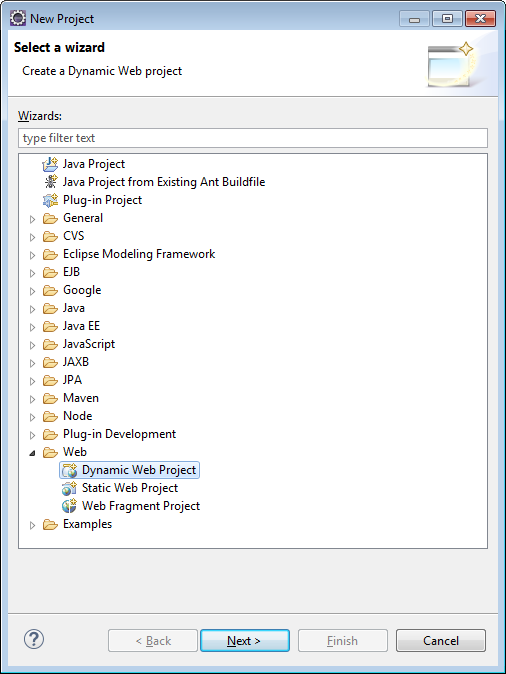Expand the Examples category

point(32,525)
